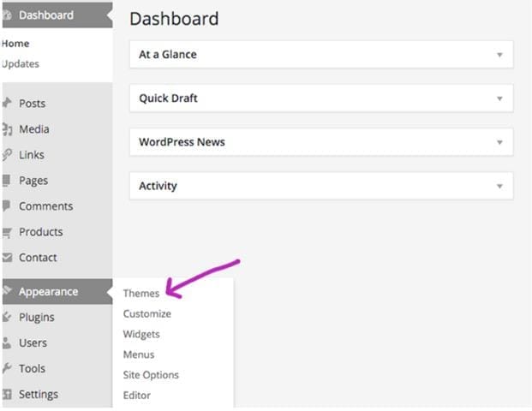Viewport: 532px width, 411px height.
Task: Open the Tools menu label
Action: (32, 368)
